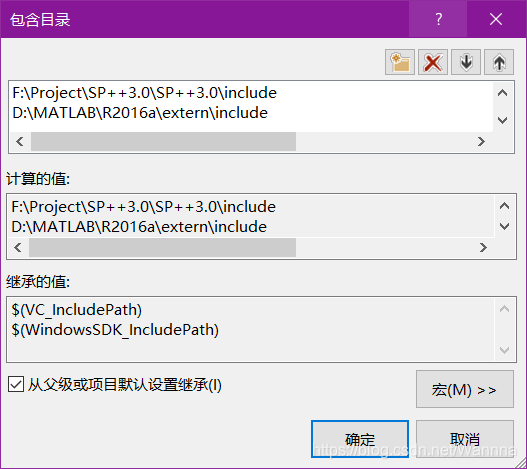Delete the selected include path
527x469 pixels.
(433, 62)
